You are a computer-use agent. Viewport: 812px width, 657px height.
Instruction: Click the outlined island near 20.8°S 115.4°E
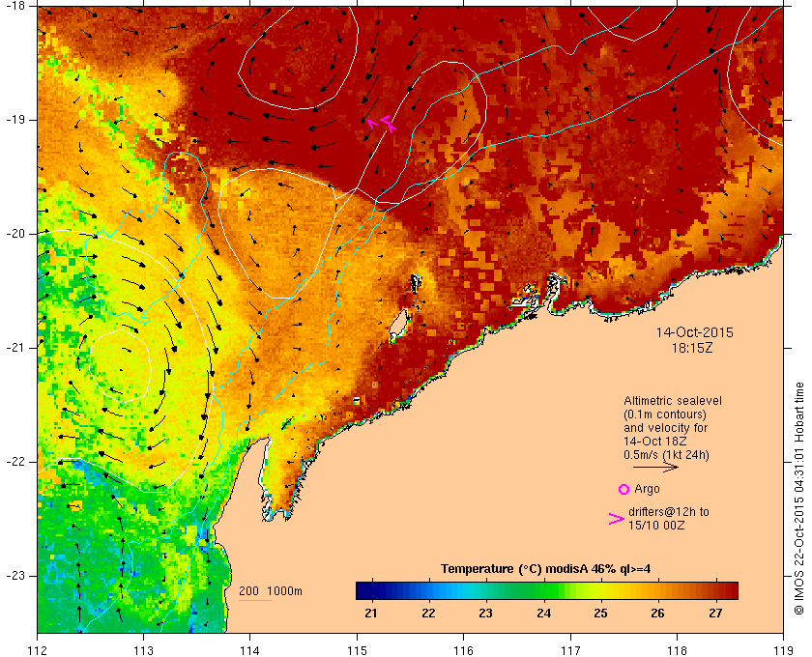398,326
